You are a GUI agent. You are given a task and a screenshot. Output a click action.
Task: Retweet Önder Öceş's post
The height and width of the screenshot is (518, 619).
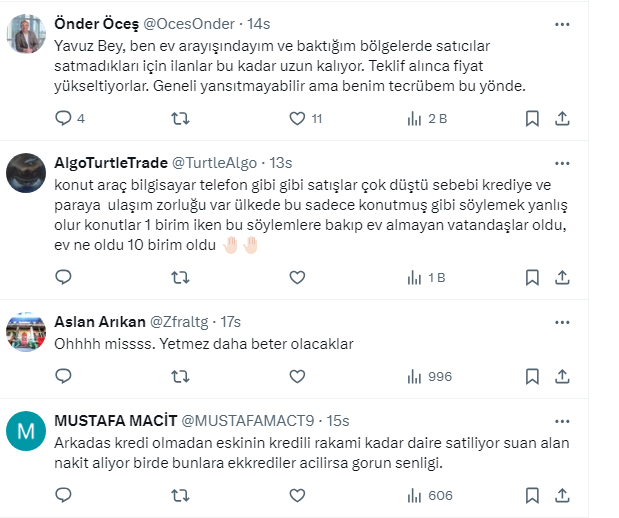point(179,119)
